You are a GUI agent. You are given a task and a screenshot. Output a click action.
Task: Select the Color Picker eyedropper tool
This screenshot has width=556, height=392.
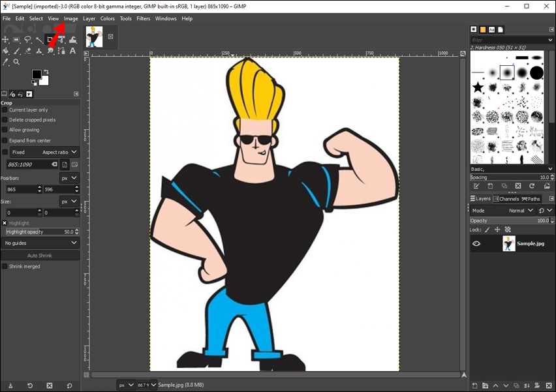click(6, 62)
